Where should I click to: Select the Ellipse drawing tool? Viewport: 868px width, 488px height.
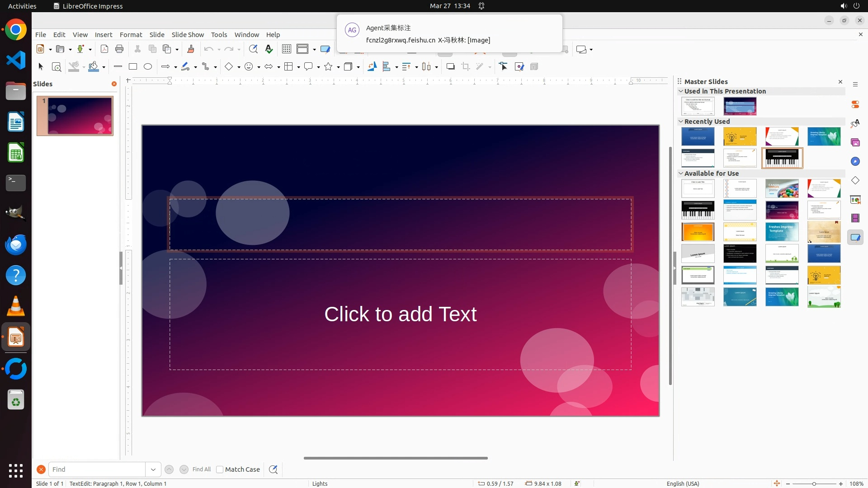tap(148, 66)
